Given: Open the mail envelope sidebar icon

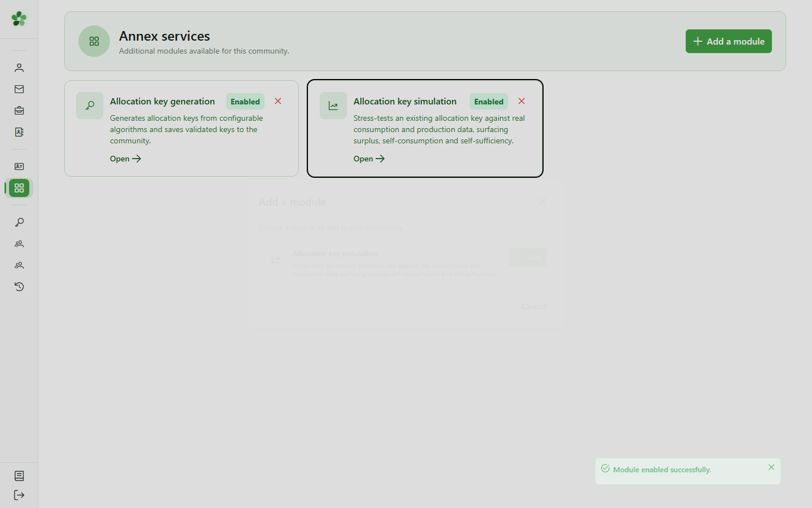Looking at the screenshot, I should coord(19,89).
